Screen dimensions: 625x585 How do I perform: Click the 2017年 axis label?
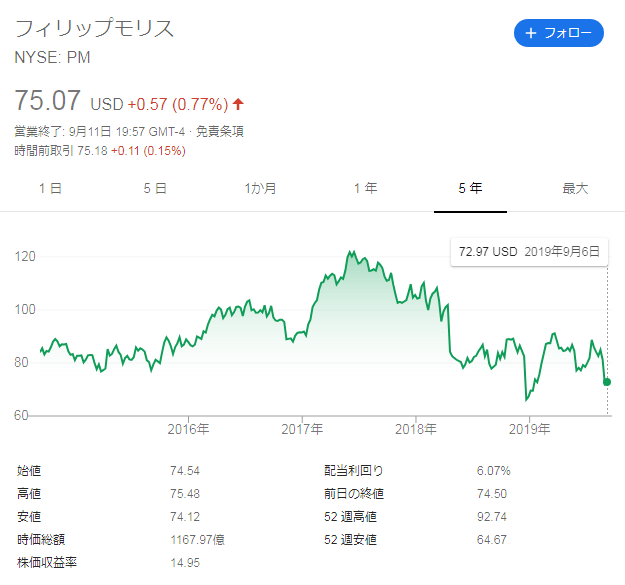pos(302,429)
